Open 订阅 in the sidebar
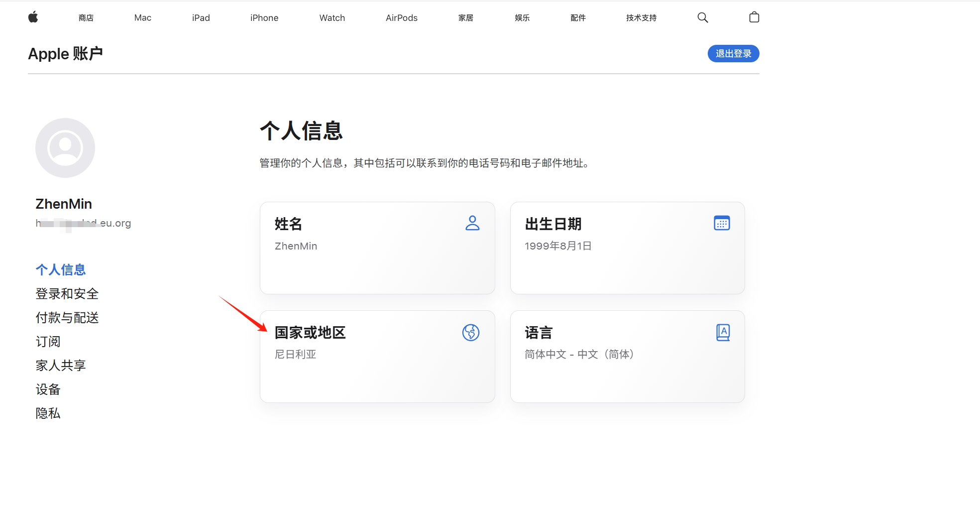Viewport: 980px width, 514px height. click(48, 341)
